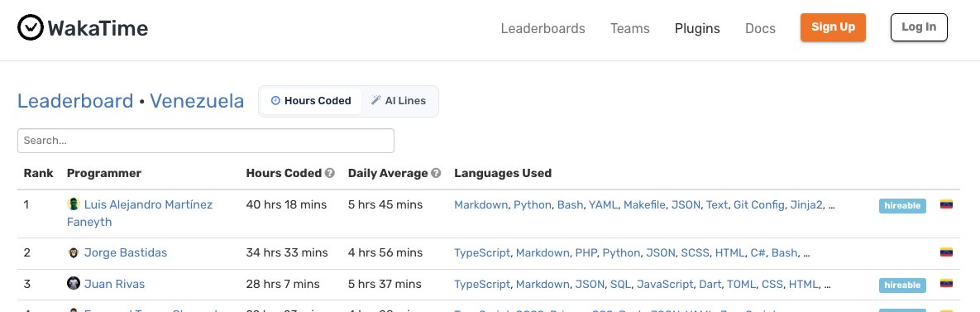Click the Daily Average help icon
The height and width of the screenshot is (312, 980).
coord(436,173)
